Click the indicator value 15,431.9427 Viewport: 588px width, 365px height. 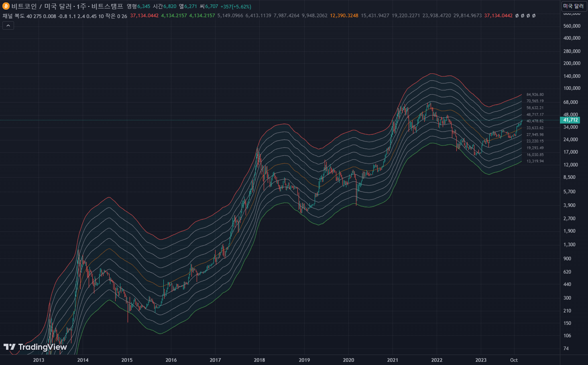pyautogui.click(x=375, y=16)
